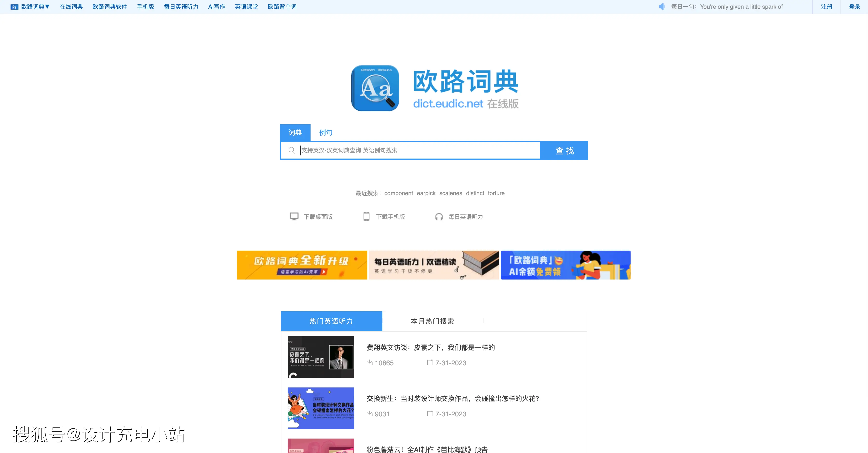
Task: Open 手机版 in the top navigation
Action: (146, 7)
